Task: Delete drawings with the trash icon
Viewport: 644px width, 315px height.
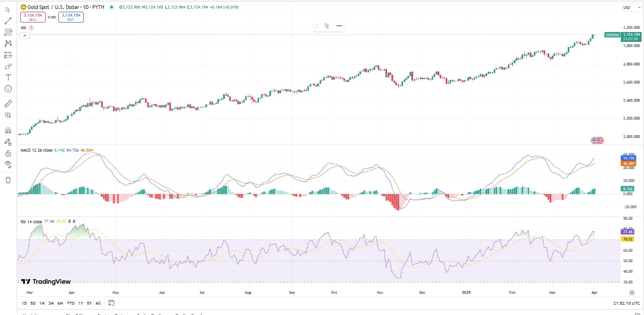Action: point(8,180)
